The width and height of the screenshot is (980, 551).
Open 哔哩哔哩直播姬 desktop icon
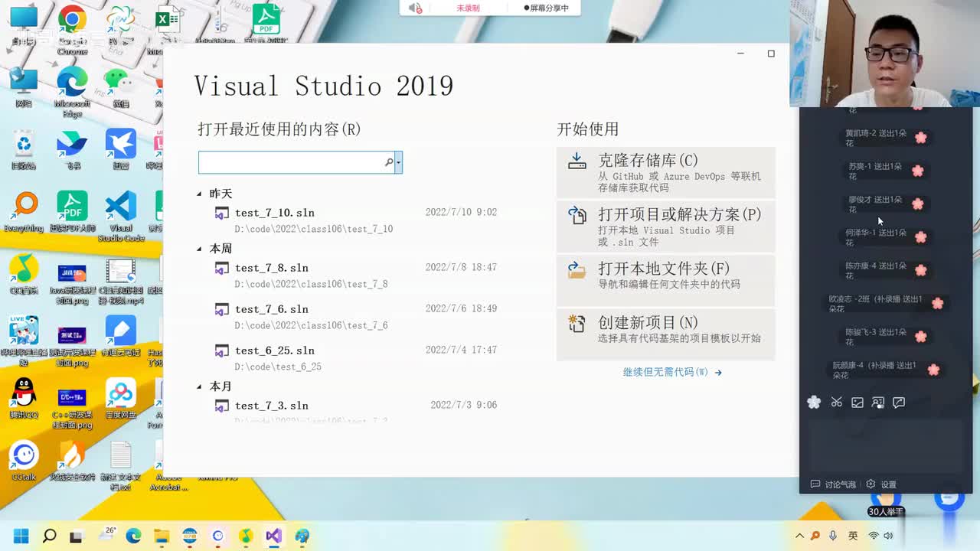click(24, 341)
